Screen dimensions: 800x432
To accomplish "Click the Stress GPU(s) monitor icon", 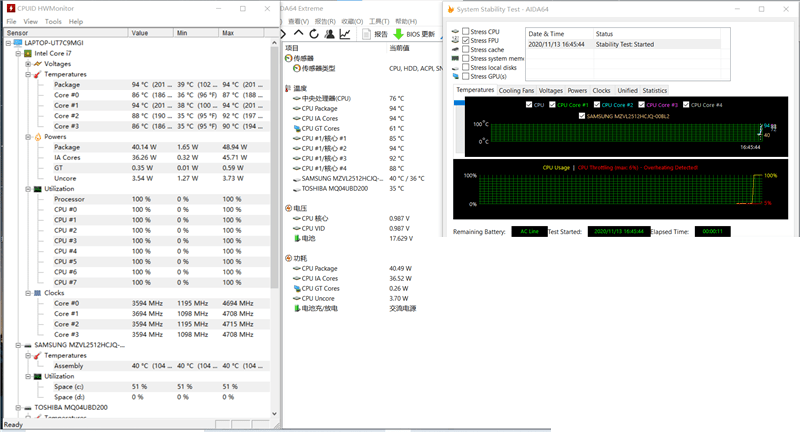I will click(x=455, y=76).
